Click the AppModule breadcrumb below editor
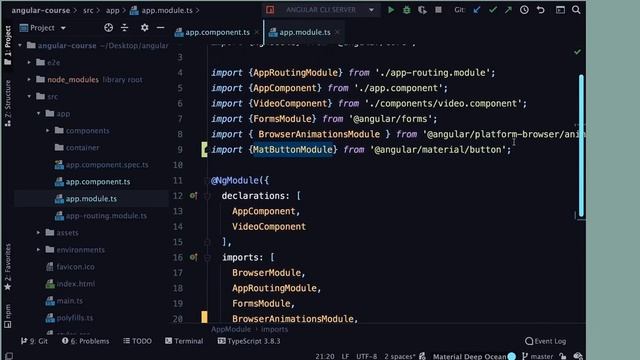Viewport: 640px width, 360px height. point(231,329)
